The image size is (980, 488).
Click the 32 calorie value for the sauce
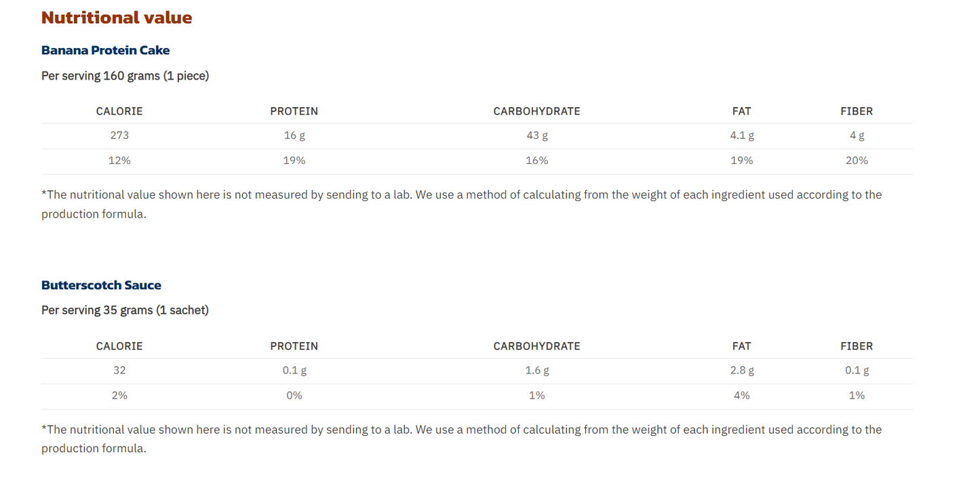click(x=119, y=371)
